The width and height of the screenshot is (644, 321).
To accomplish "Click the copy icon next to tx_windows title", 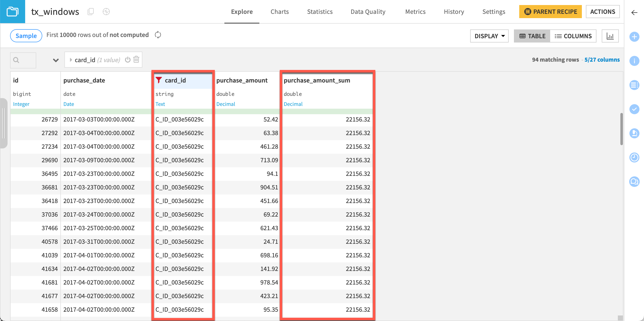I will pos(91,12).
